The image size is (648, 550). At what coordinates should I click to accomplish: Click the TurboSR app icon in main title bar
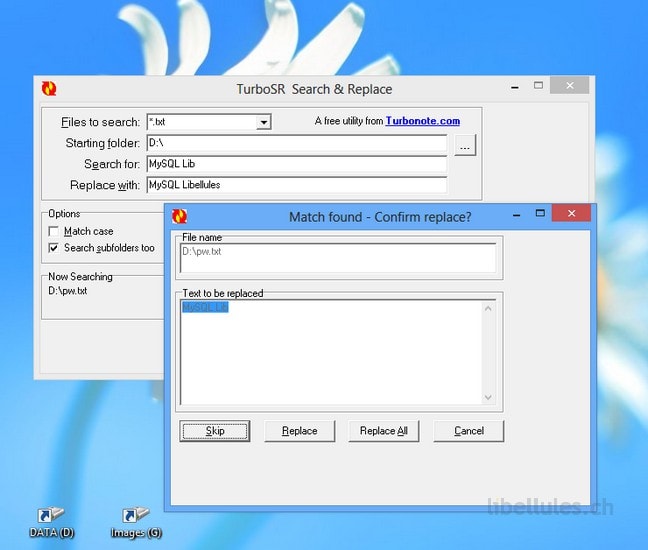(49, 88)
